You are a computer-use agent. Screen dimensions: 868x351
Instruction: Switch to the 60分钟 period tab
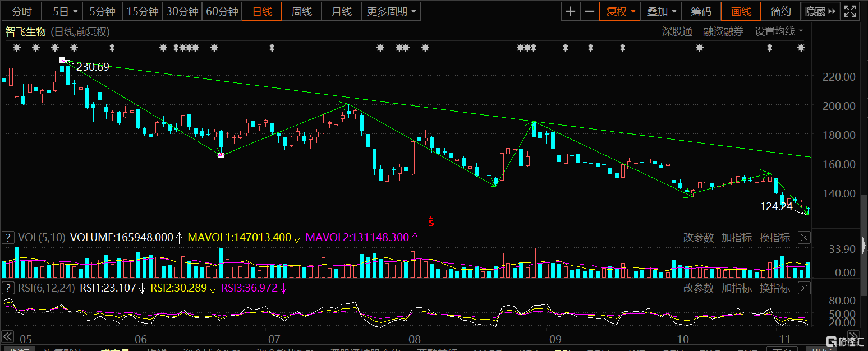pos(222,11)
